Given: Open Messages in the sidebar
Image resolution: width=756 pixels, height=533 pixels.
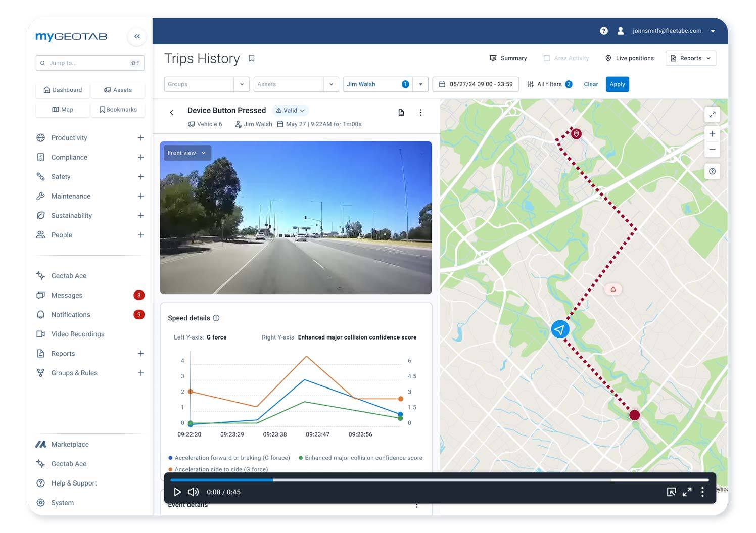Looking at the screenshot, I should tap(67, 295).
